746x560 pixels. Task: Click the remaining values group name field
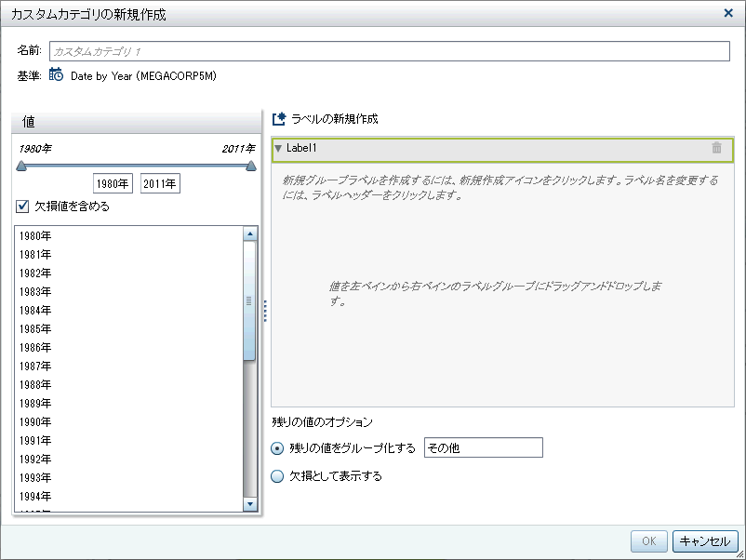(x=482, y=448)
